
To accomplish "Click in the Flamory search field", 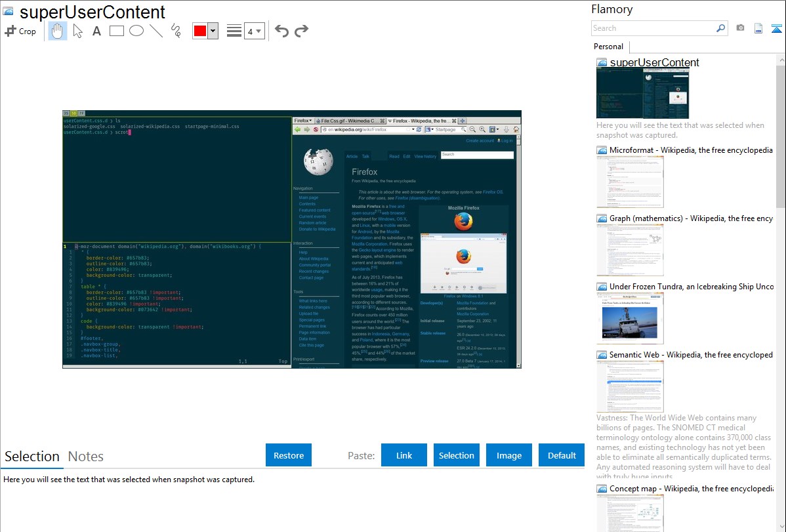I will (653, 28).
